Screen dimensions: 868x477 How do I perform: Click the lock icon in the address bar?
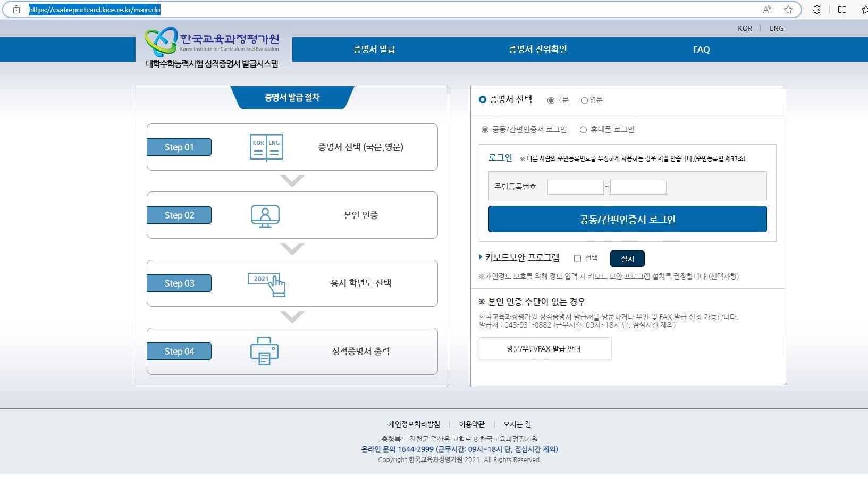pyautogui.click(x=16, y=10)
